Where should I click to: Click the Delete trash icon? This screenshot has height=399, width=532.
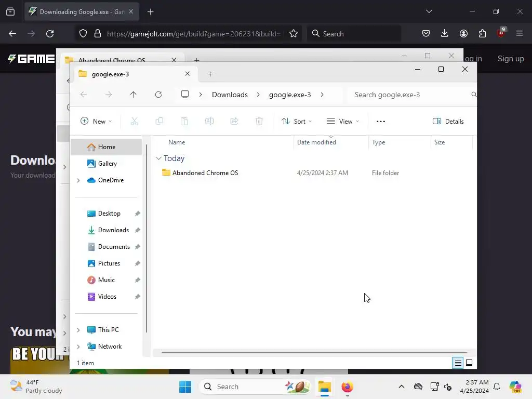tap(259, 121)
